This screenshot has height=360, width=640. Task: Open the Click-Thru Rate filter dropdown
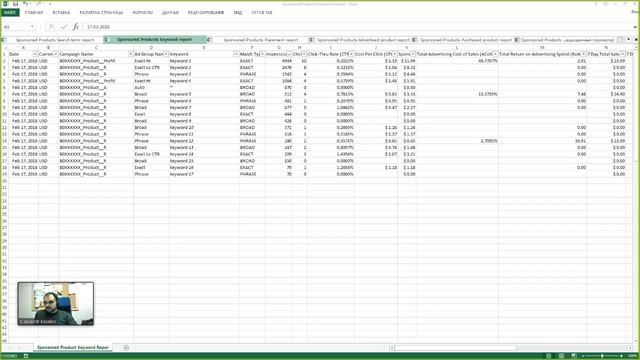pyautogui.click(x=351, y=54)
